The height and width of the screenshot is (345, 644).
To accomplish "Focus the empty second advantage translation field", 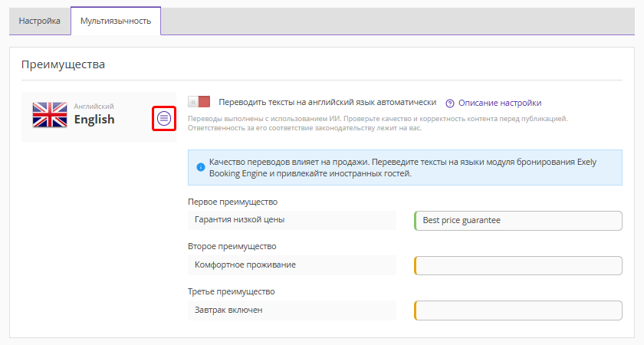I will click(518, 266).
